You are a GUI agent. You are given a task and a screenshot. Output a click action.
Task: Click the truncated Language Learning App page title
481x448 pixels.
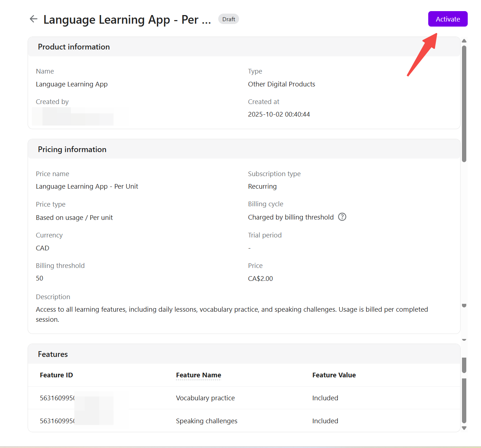click(x=127, y=20)
